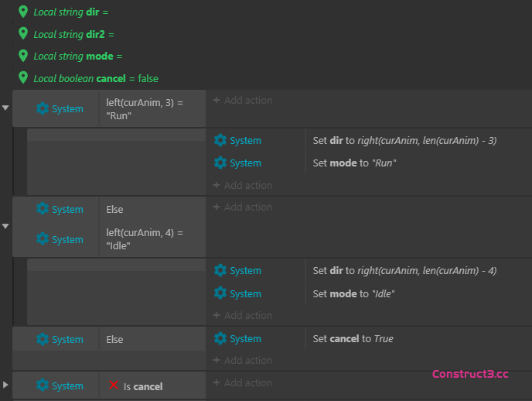Click Add action below Set cancel to True
The height and width of the screenshot is (401, 532).
coord(243,361)
